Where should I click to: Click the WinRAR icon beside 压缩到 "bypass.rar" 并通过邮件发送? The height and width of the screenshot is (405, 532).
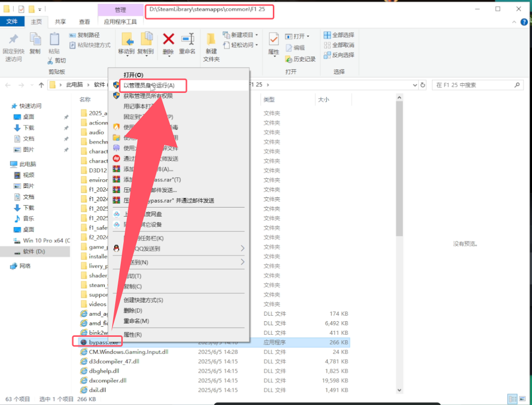tap(116, 200)
